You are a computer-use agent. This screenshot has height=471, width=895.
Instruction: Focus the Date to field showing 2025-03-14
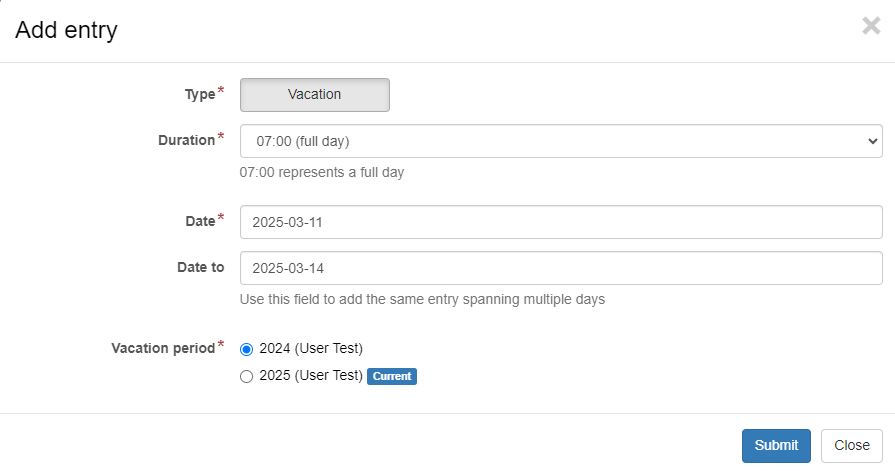pos(561,268)
